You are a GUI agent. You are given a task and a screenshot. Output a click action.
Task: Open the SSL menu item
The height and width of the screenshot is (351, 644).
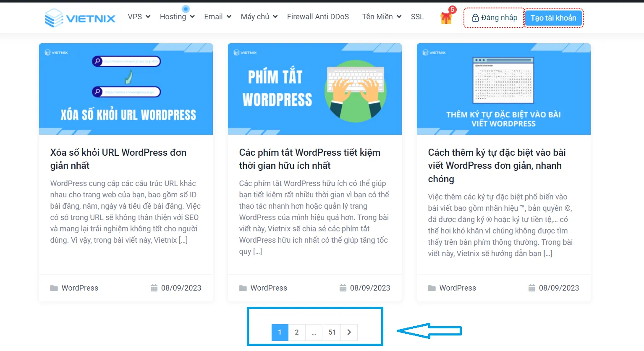pos(417,17)
